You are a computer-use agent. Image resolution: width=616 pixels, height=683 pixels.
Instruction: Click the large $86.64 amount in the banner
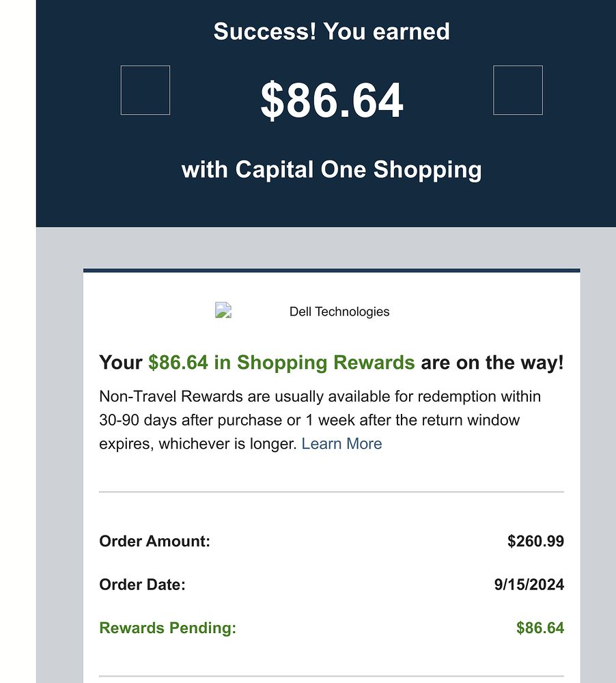coord(332,101)
